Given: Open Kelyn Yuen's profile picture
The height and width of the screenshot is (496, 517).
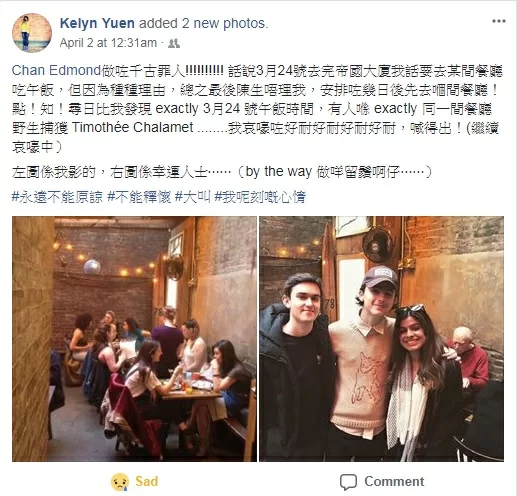Looking at the screenshot, I should click(32, 33).
